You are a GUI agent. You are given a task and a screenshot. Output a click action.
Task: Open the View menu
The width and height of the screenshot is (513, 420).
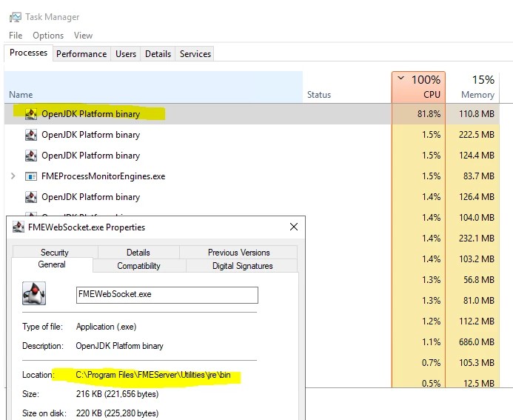tap(83, 36)
